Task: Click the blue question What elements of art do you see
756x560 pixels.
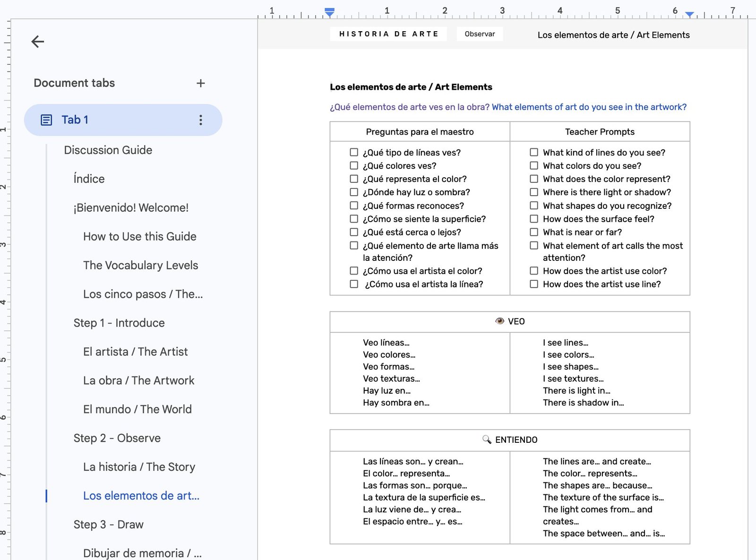Action: point(589,107)
